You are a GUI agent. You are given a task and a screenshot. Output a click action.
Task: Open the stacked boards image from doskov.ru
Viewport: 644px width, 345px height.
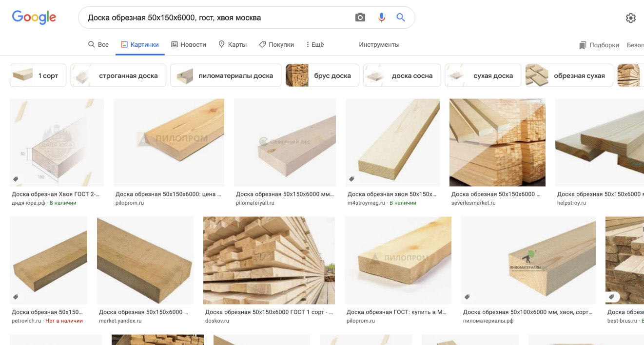pyautogui.click(x=269, y=260)
